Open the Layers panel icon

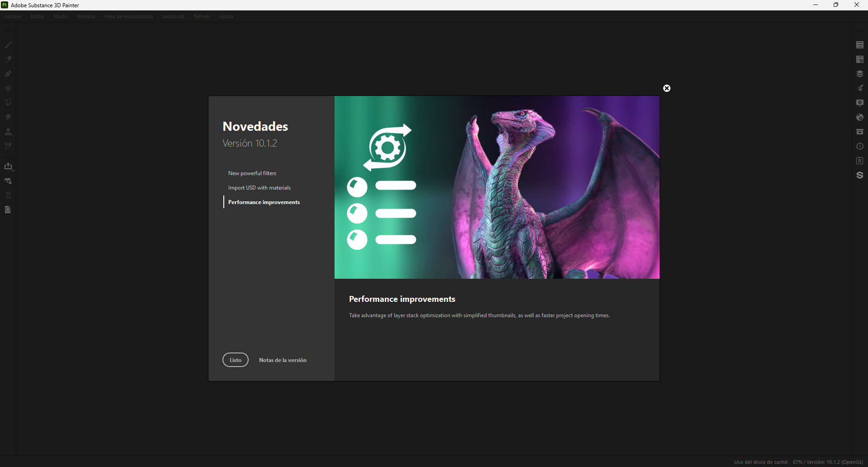[860, 74]
